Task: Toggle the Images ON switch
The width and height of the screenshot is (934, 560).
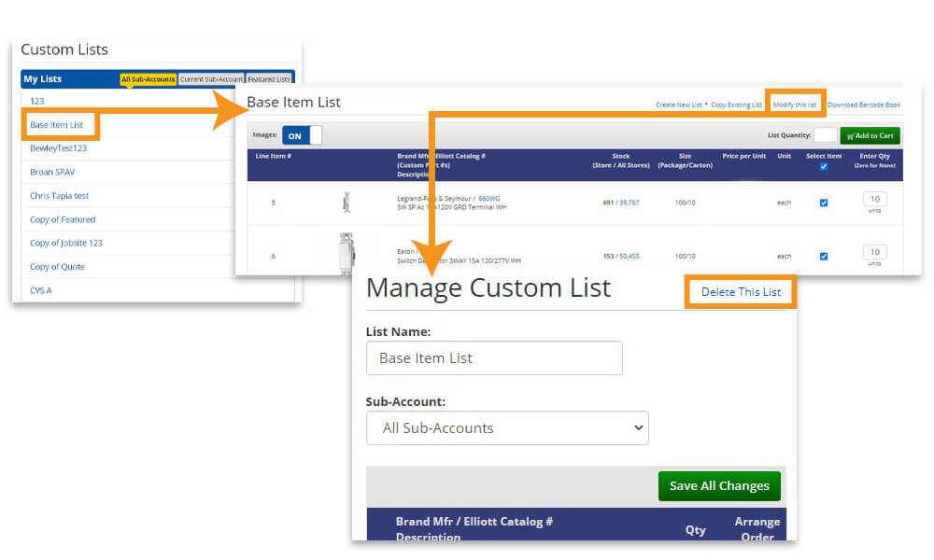Action: 302,135
